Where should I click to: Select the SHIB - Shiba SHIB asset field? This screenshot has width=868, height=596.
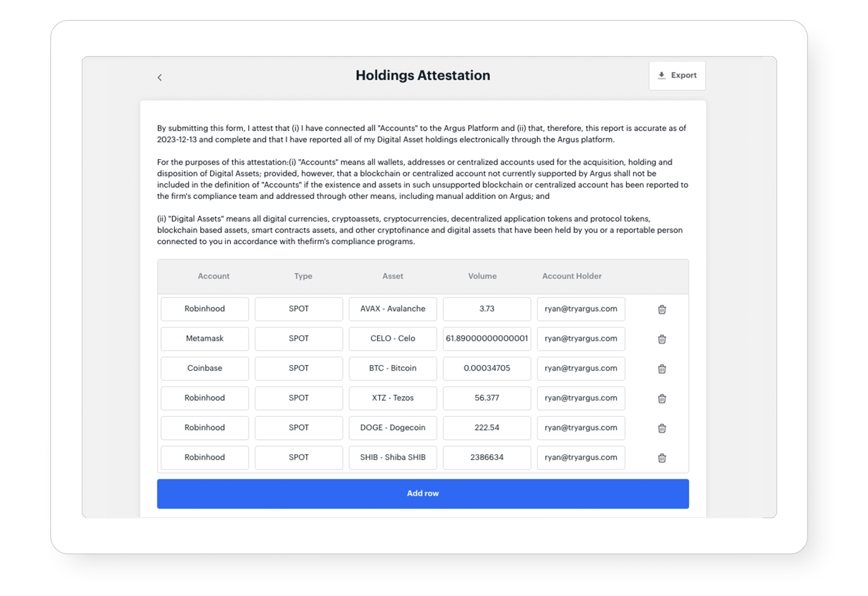click(393, 458)
